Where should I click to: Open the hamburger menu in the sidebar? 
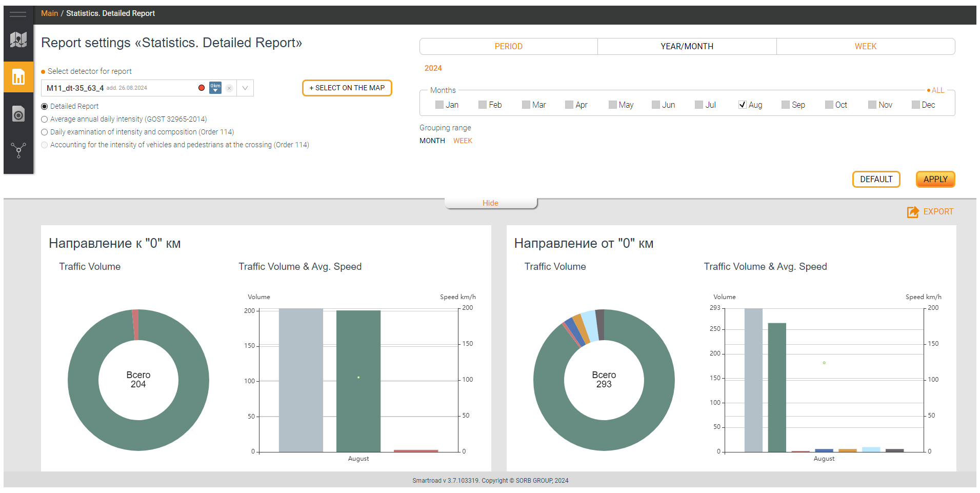click(18, 14)
